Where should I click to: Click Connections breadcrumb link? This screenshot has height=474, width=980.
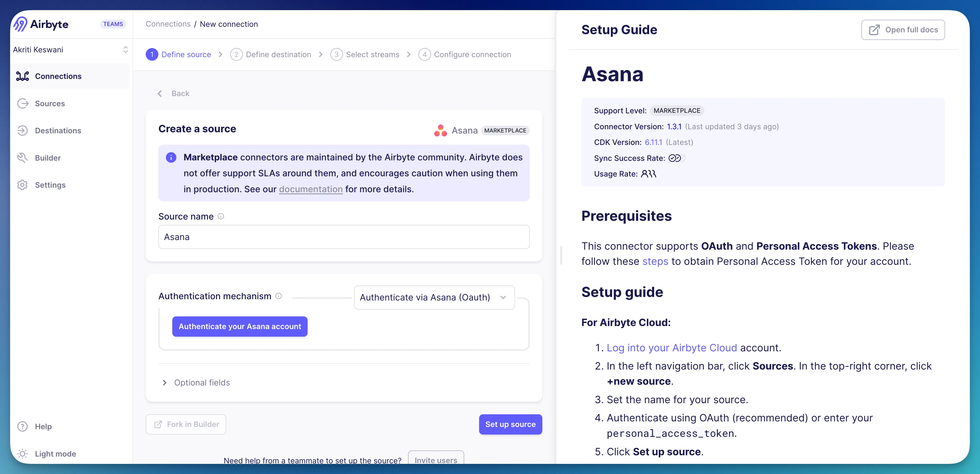168,24
